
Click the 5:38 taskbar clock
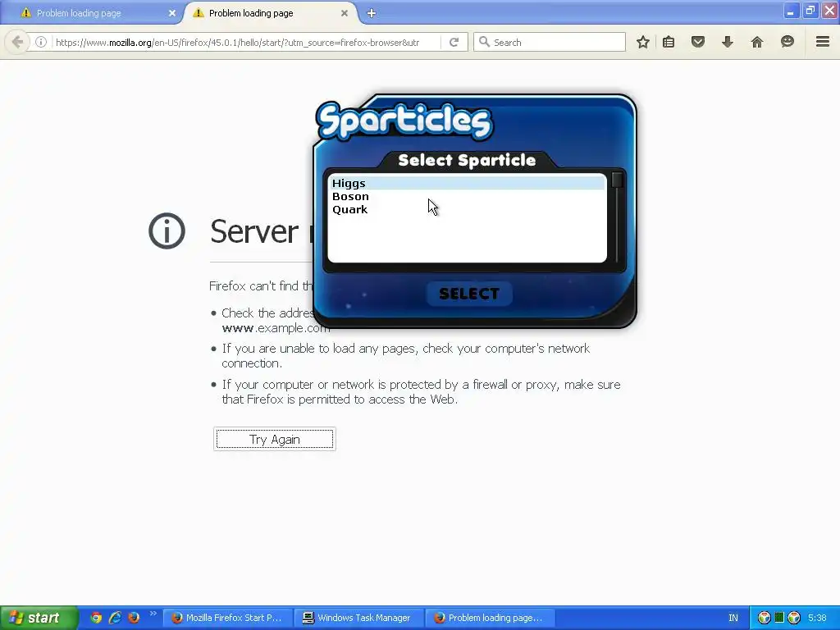[x=817, y=618]
